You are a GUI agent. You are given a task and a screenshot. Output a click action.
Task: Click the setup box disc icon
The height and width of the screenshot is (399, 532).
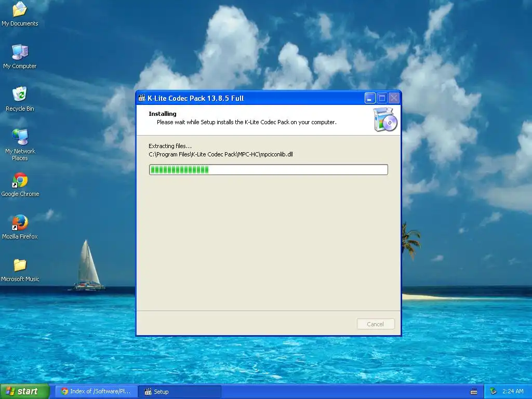tap(385, 119)
